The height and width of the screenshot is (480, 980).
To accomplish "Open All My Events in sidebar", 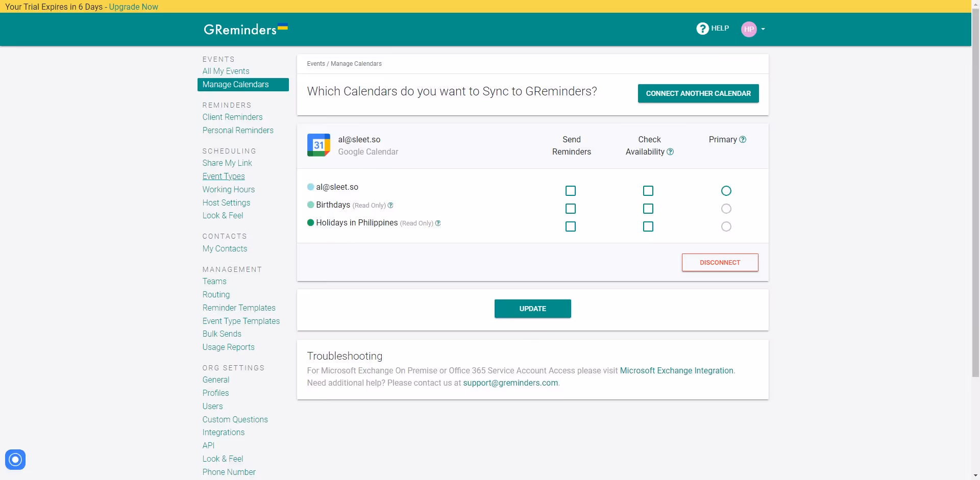I will coord(226,71).
